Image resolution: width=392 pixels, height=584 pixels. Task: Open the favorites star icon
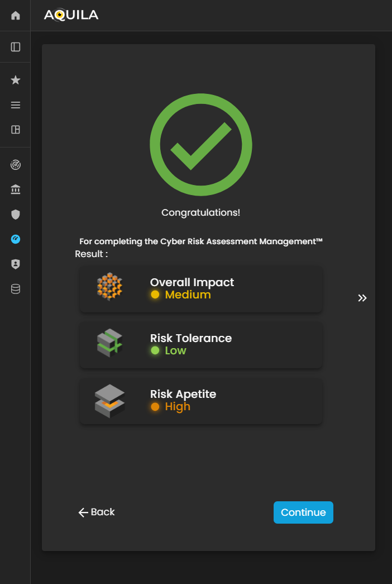click(x=16, y=80)
